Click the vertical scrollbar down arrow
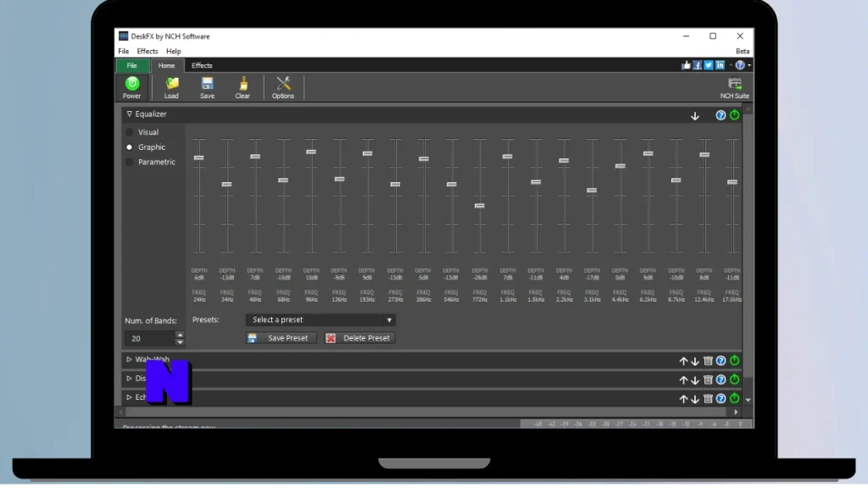Image resolution: width=868 pixels, height=488 pixels. click(748, 400)
